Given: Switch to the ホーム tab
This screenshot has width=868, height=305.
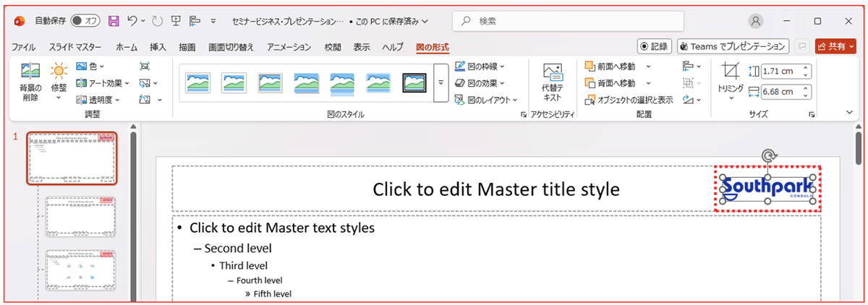Looking at the screenshot, I should [127, 47].
